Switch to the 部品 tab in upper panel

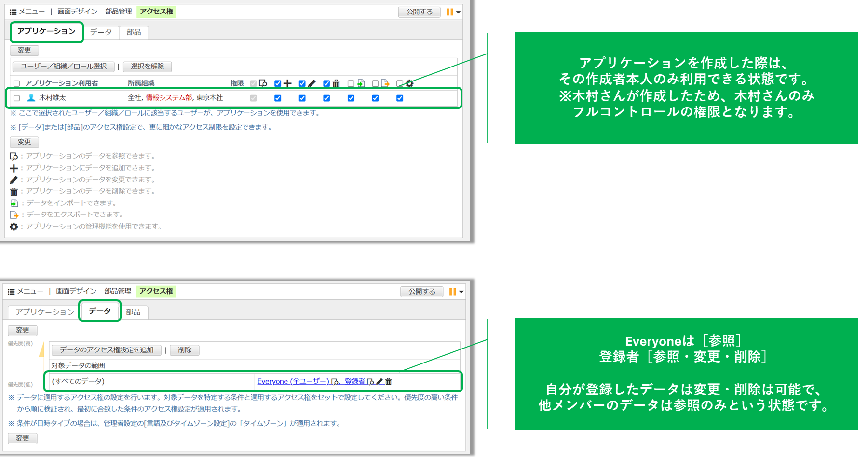[134, 32]
